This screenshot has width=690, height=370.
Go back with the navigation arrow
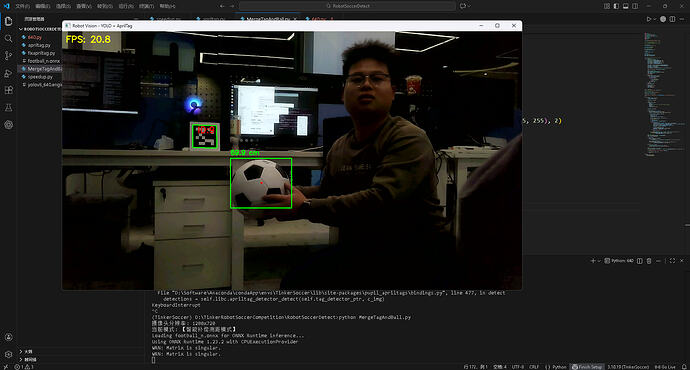(x=222, y=6)
